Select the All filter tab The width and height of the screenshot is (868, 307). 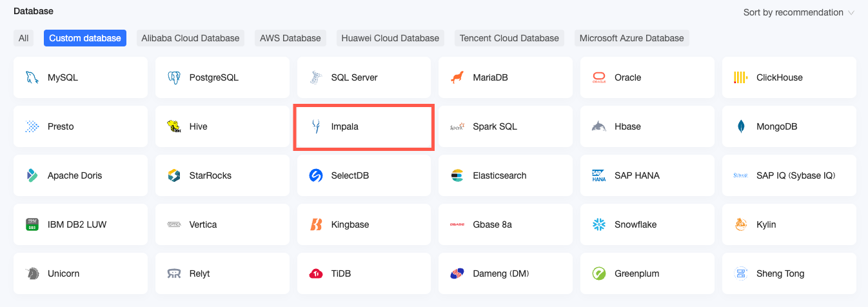click(23, 38)
